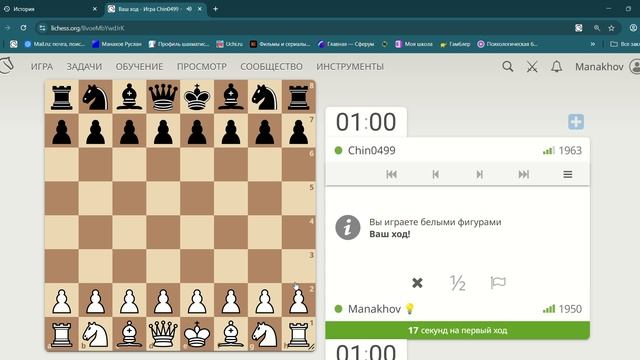Select the white knight on g1
Screen dimensions: 640x360
(265, 334)
